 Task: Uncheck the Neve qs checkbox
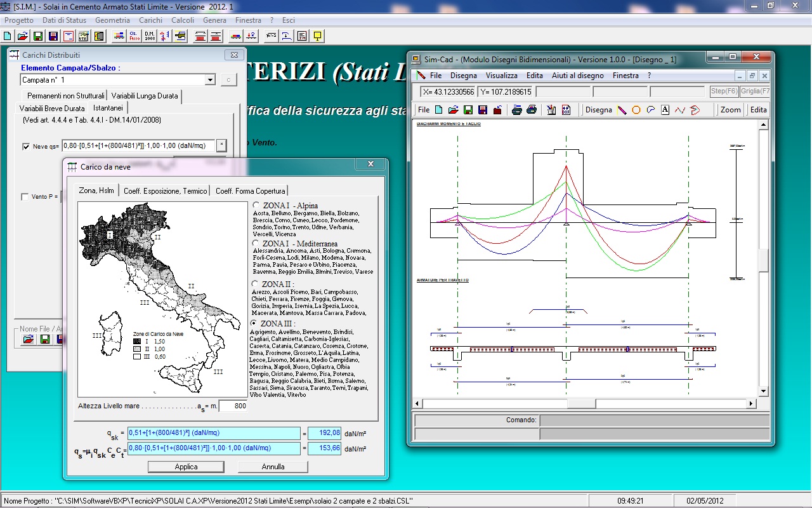[x=26, y=147]
